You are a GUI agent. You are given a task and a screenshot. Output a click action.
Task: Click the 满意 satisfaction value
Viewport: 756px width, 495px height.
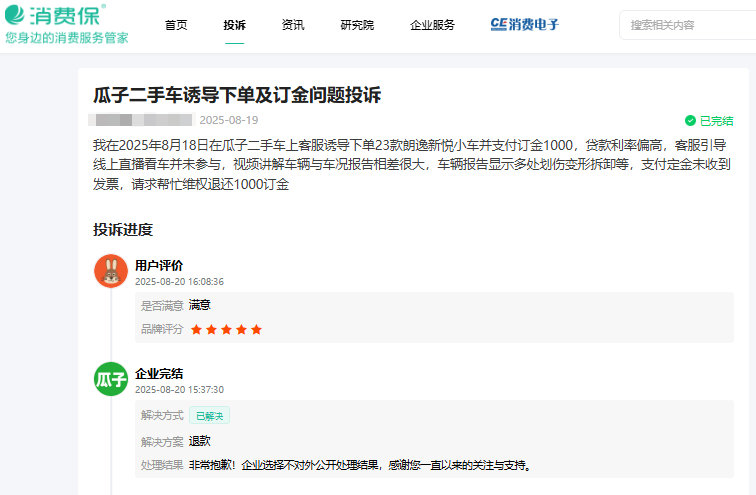200,305
